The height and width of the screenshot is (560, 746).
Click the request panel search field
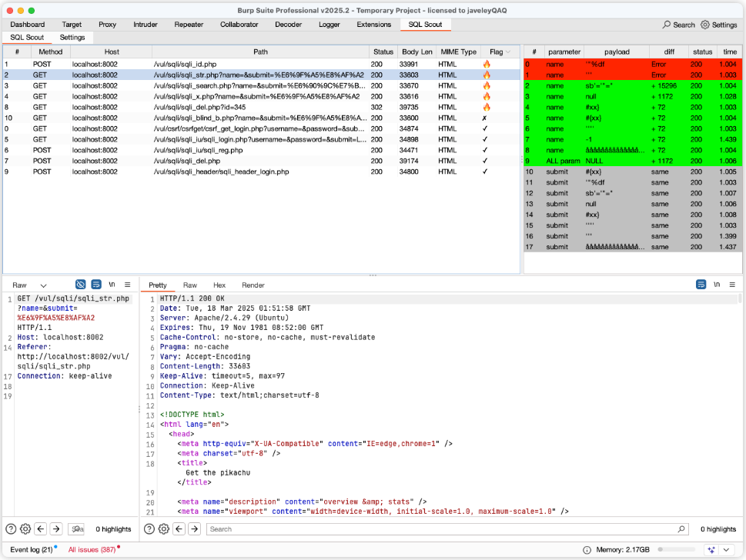click(76, 529)
